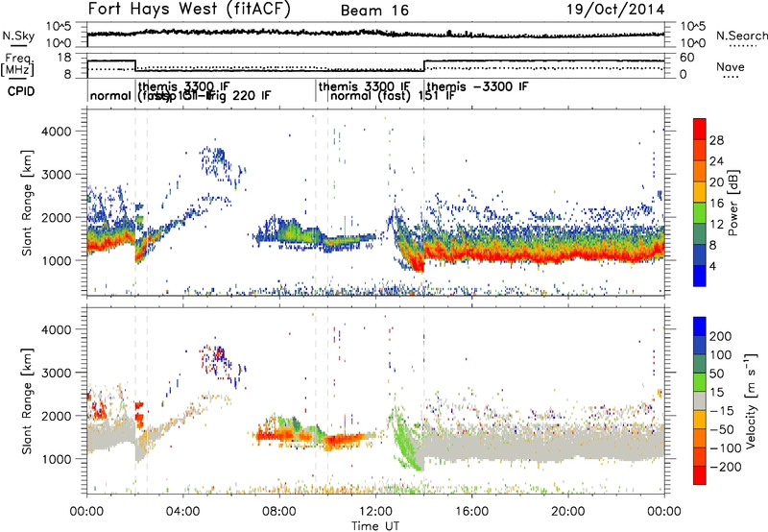Click the '2000' tick of the velocity panel
Image resolution: width=768 pixels, height=532 pixels.
point(56,416)
